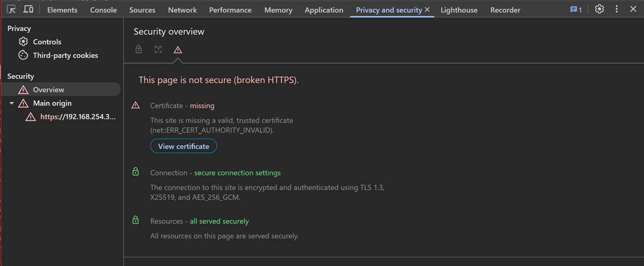Click the green lock beside Connection
644x266 pixels.
coord(136,172)
